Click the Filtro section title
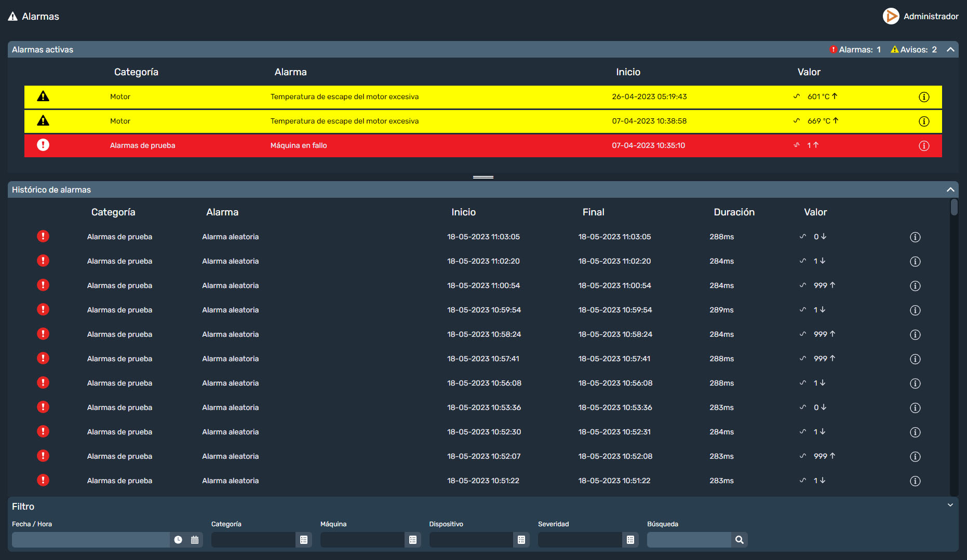 point(23,507)
